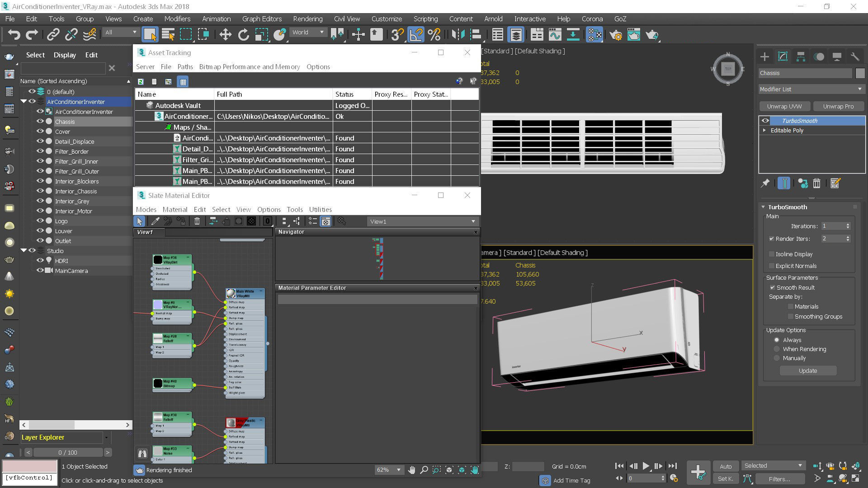Click the Unlink Selection tool

(71, 35)
